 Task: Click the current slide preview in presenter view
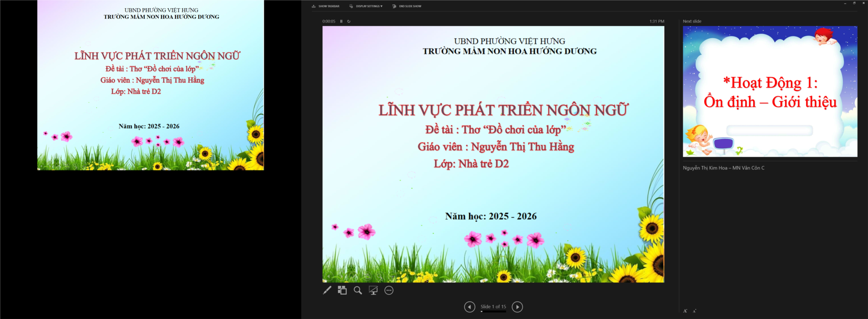point(493,154)
